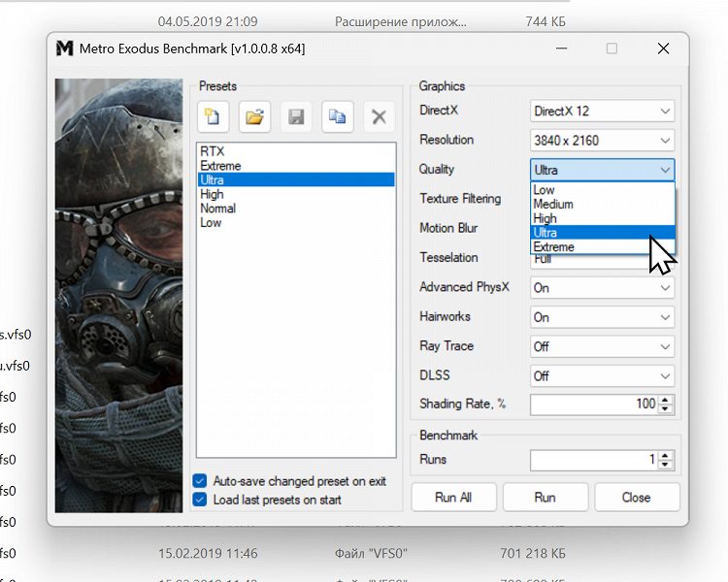
Task: Click the Save preset floppy icon
Action: pos(296,117)
